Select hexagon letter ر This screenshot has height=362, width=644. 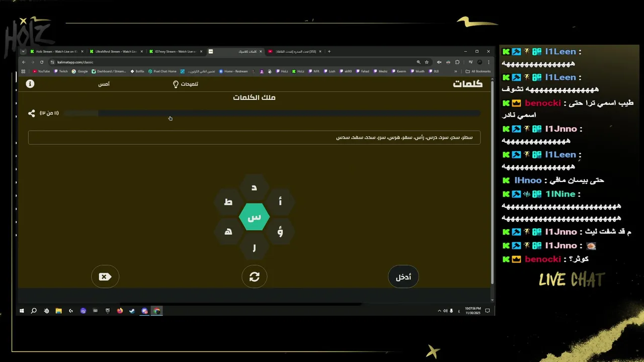pos(254,247)
